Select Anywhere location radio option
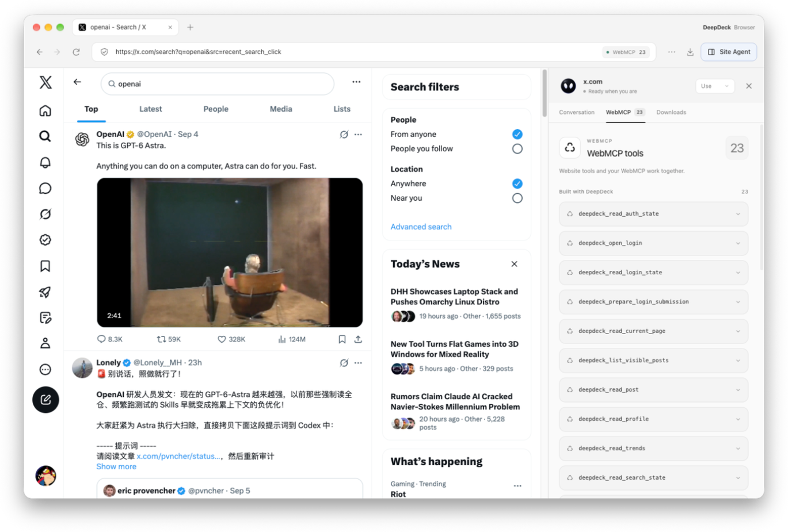 [x=517, y=183]
